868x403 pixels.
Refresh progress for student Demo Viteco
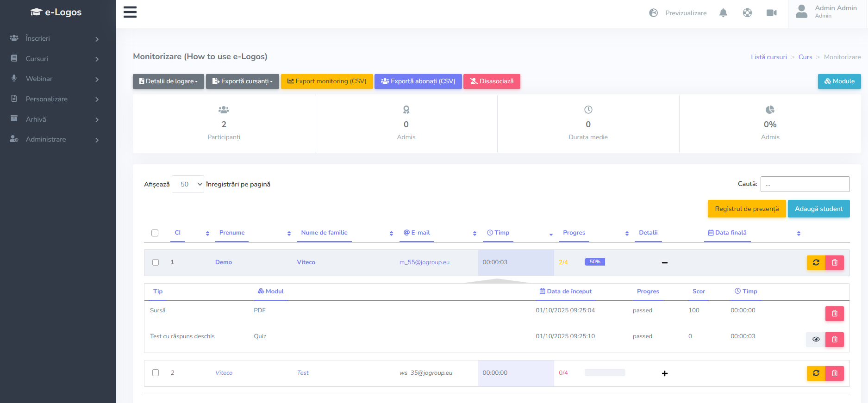click(x=816, y=263)
